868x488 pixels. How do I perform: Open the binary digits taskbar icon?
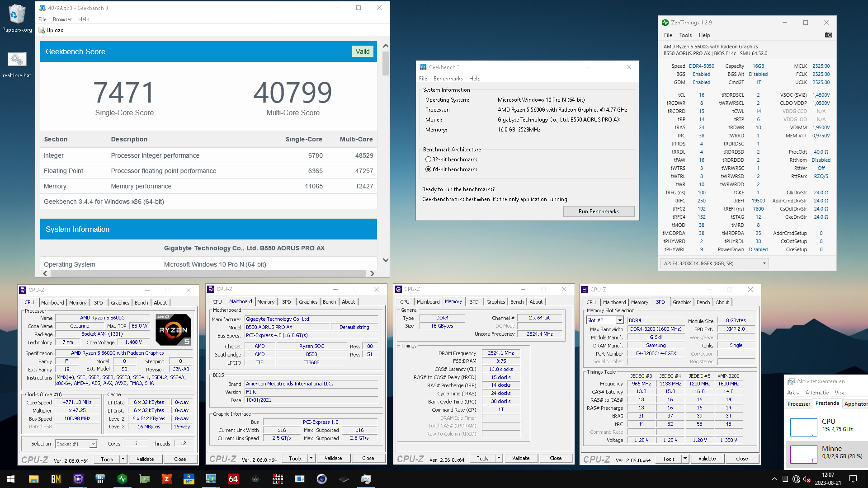coord(278,479)
